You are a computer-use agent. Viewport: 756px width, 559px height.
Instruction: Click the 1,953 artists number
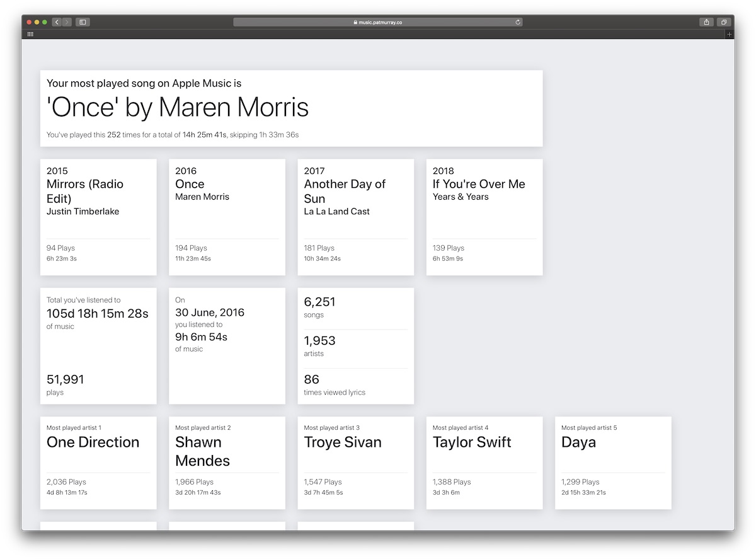click(x=319, y=341)
